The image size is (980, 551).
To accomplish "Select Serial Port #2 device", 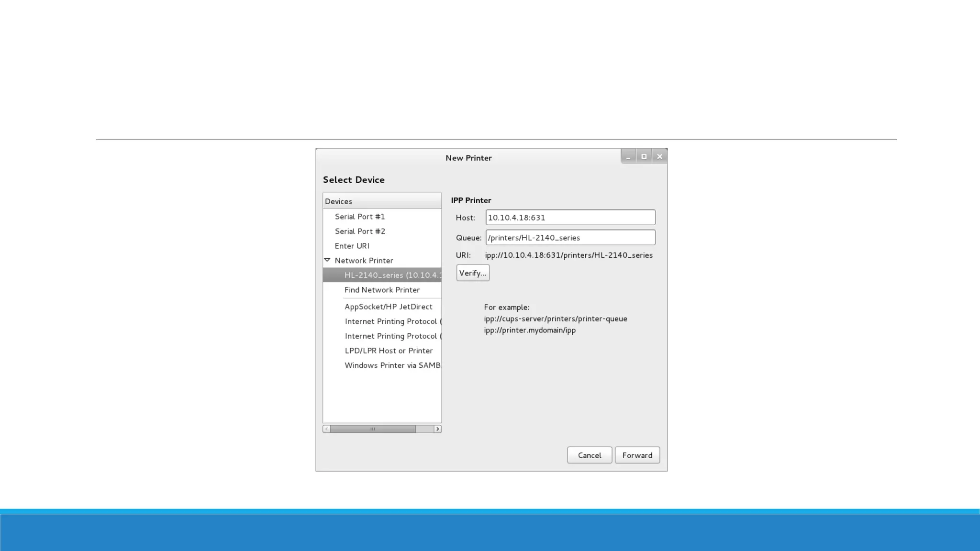I will pos(360,231).
